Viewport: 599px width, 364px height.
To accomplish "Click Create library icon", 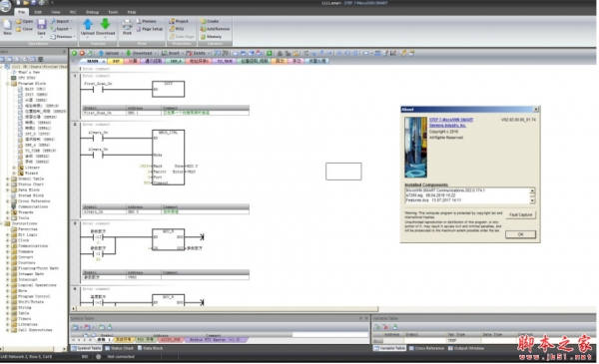I will [210, 21].
